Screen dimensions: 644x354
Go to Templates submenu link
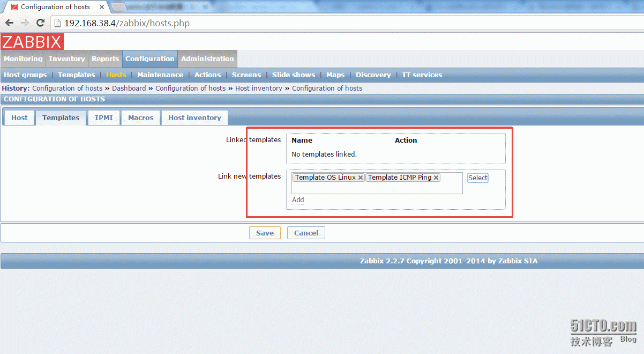click(x=77, y=75)
